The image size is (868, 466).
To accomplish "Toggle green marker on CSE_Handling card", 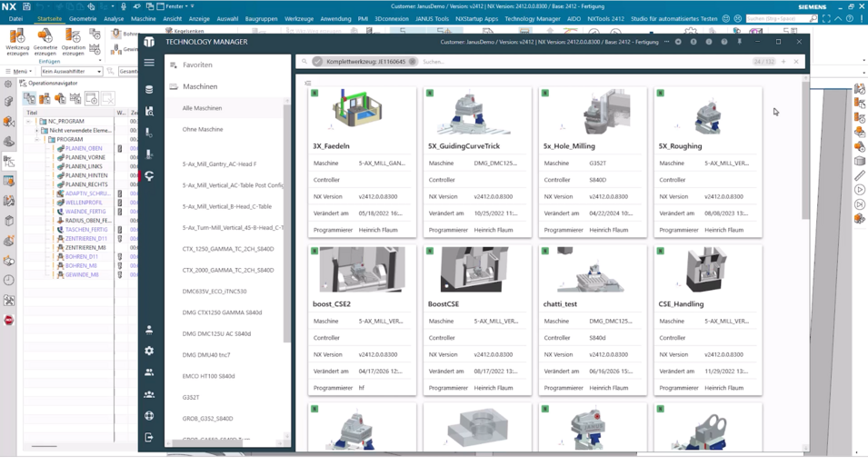I will (x=660, y=251).
